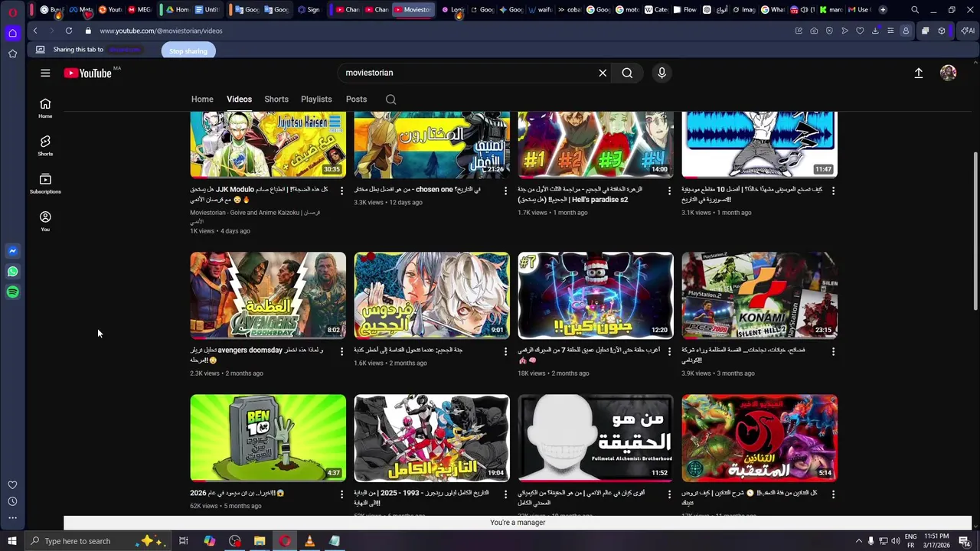The image size is (980, 551).
Task: Play the Ben 10 gravestone thumbnail
Action: tap(268, 438)
